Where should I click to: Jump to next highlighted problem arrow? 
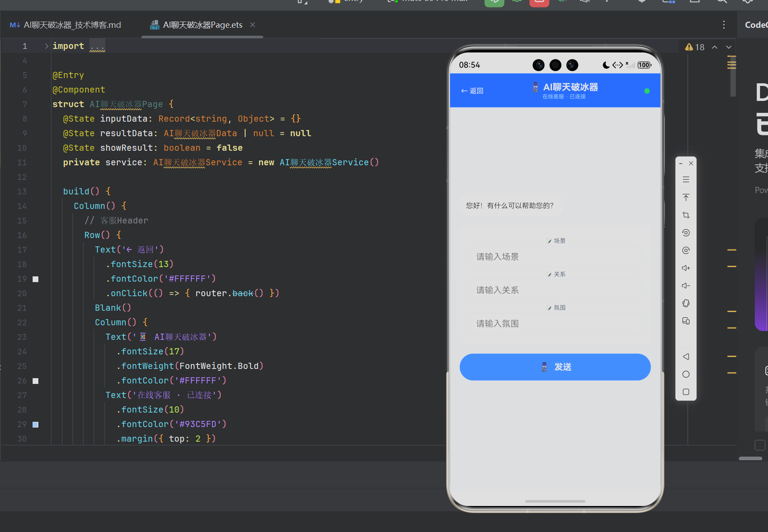pyautogui.click(x=729, y=47)
